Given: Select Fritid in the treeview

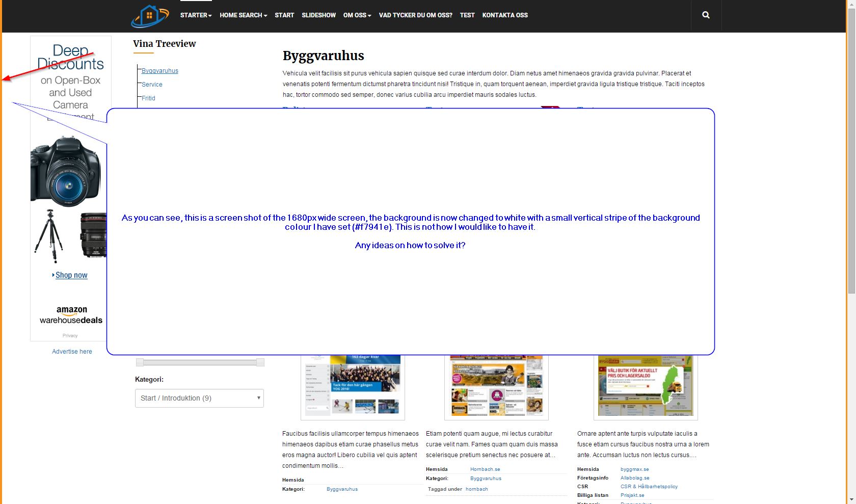Looking at the screenshot, I should point(148,98).
